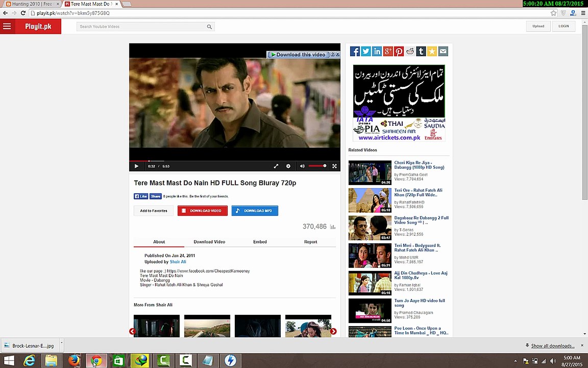Image resolution: width=588 pixels, height=368 pixels.
Task: Bookmark this page star icon
Action: point(553,13)
